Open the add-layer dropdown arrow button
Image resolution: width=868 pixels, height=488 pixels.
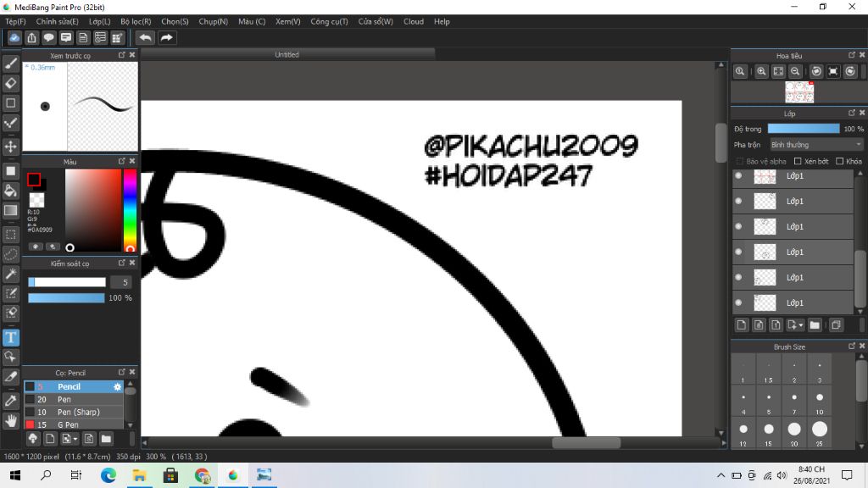coord(794,325)
